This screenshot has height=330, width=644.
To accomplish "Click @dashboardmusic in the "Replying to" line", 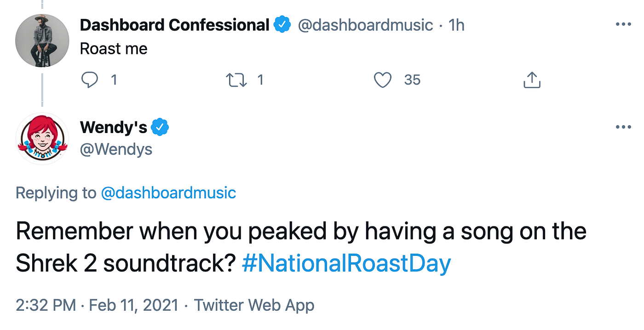I will coord(168,192).
